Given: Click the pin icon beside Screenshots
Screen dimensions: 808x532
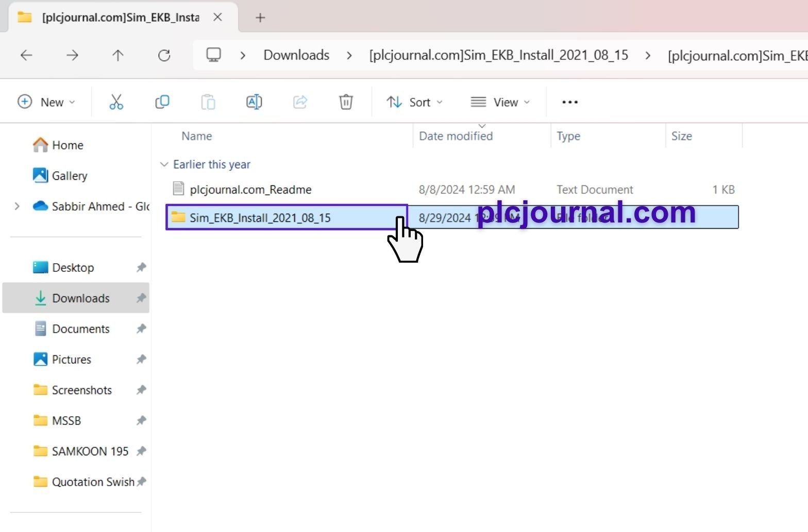Looking at the screenshot, I should tap(141, 390).
